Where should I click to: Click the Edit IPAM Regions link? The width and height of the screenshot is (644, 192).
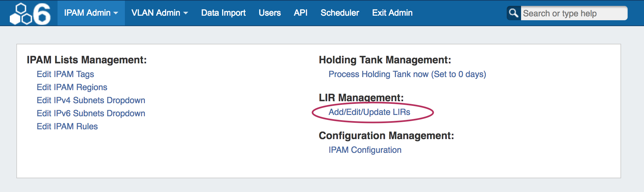pos(72,87)
